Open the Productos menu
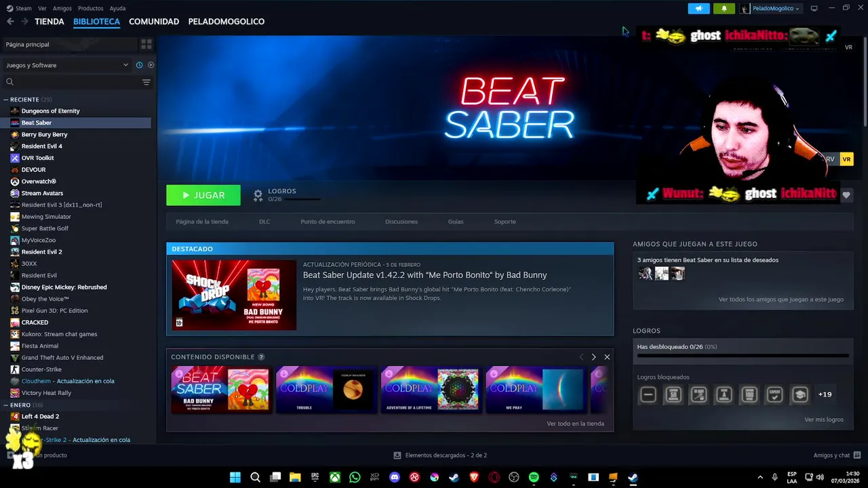868x488 pixels. tap(90, 8)
